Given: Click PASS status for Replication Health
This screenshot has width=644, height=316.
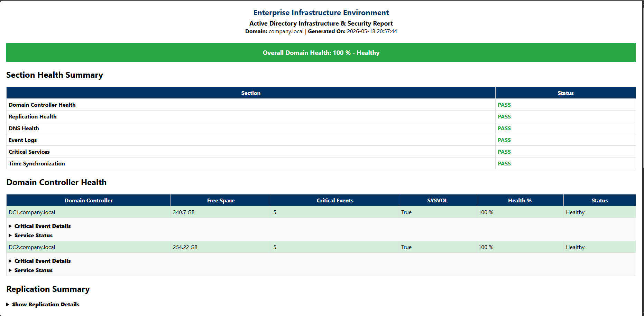Looking at the screenshot, I should (504, 116).
